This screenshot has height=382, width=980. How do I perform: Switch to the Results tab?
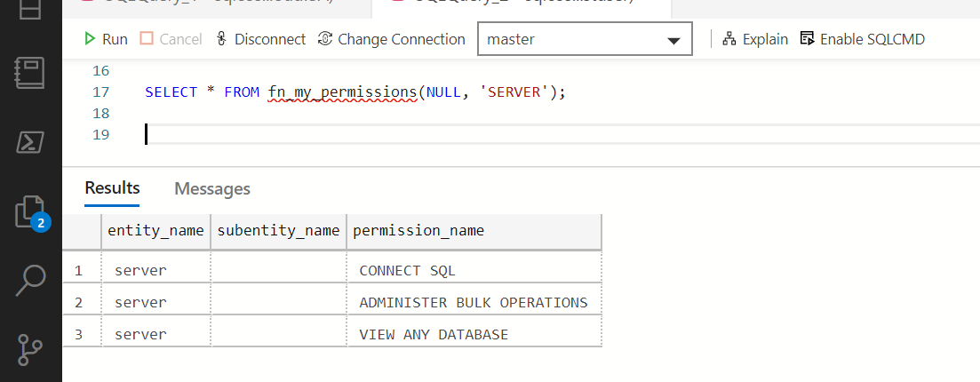(112, 188)
